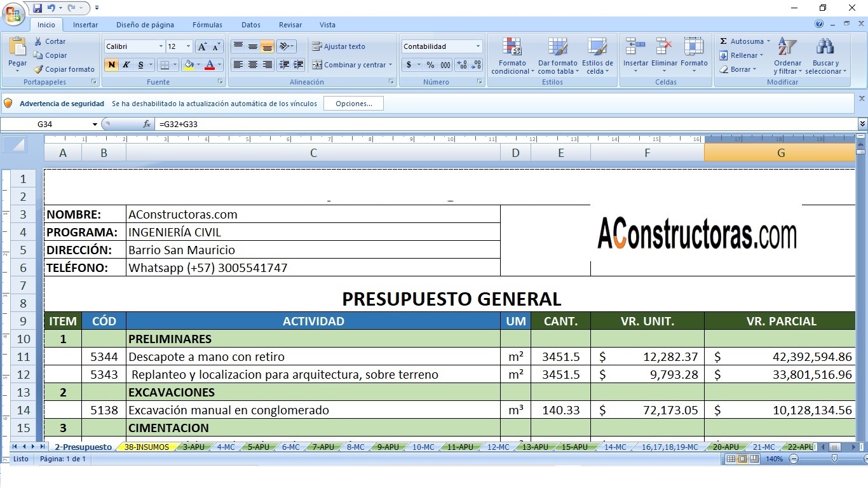Screen dimensions: 868x488
Task: Decrease decimal places
Action: (477, 65)
